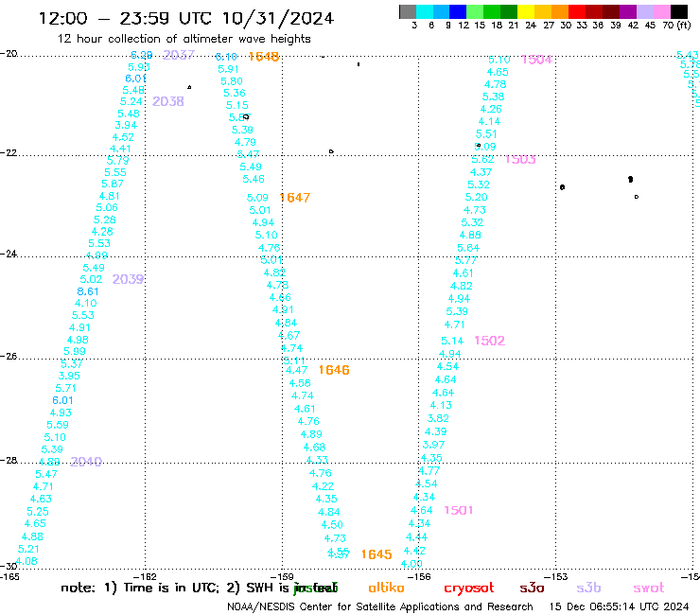
Task: Select the NOAA/NESDIS credit line text
Action: [380, 607]
